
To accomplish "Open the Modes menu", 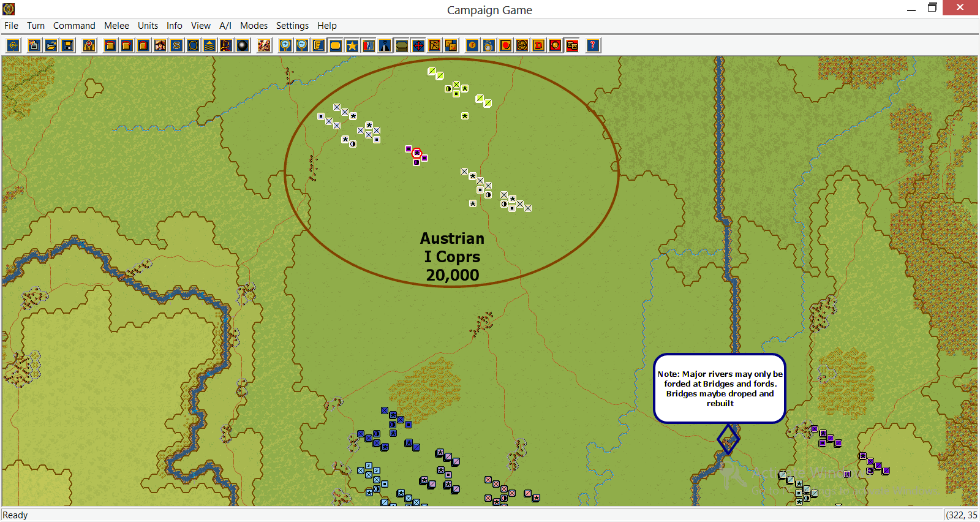I will point(254,26).
